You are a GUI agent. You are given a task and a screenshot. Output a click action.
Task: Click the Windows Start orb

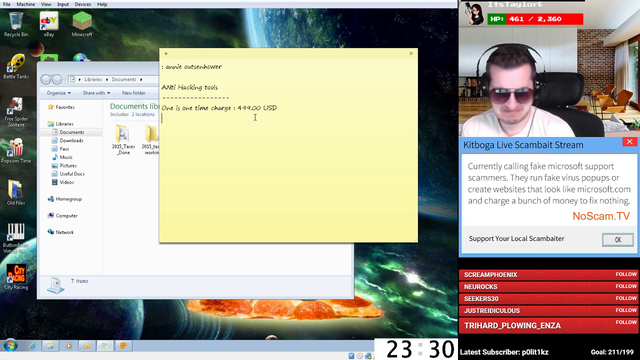(x=10, y=346)
